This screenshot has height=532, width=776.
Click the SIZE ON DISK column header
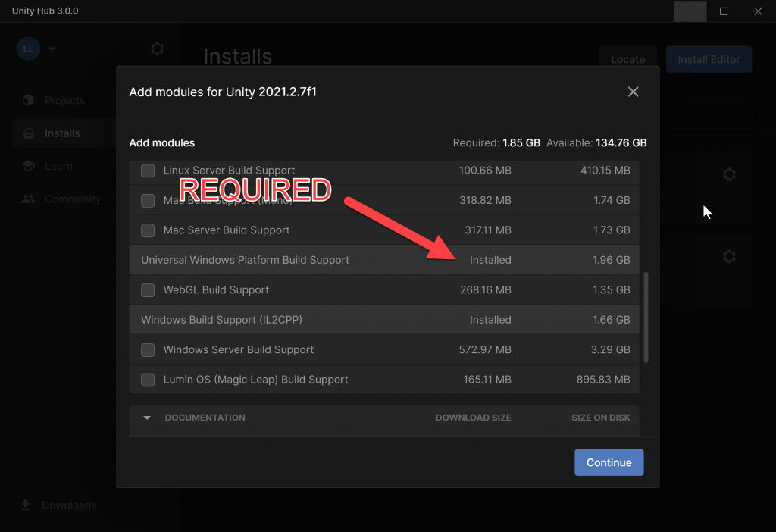pyautogui.click(x=601, y=418)
